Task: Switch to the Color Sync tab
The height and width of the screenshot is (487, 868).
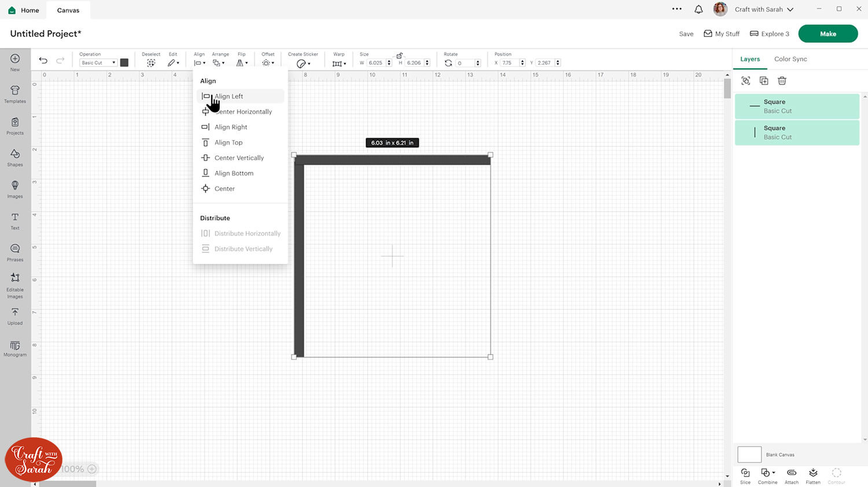Action: [x=790, y=59]
